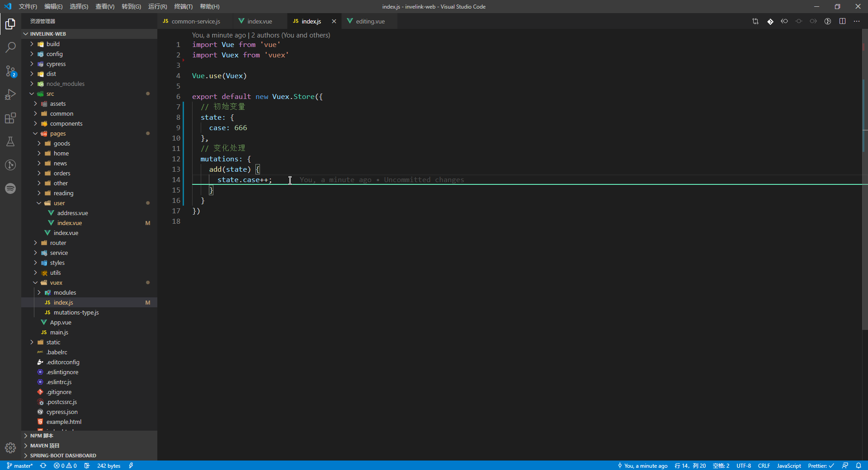The width and height of the screenshot is (868, 470).
Task: Open the Run and Debug view
Action: (x=10, y=94)
